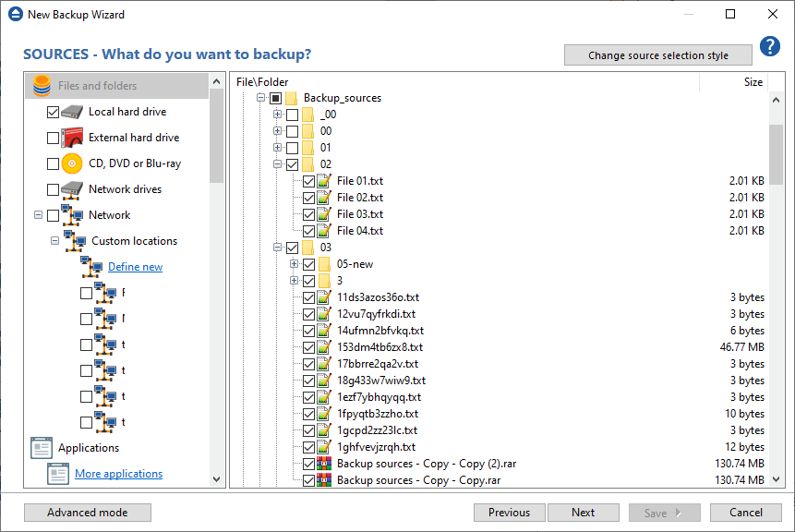
Task: Click the Local hard drive icon
Action: pyautogui.click(x=73, y=112)
